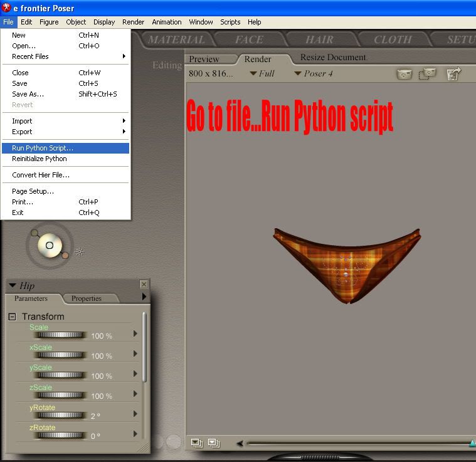Select the Render document tab

tap(258, 59)
